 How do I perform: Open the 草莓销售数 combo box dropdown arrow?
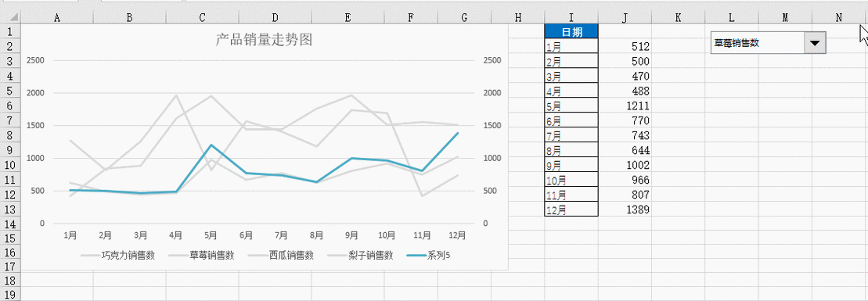coord(814,43)
